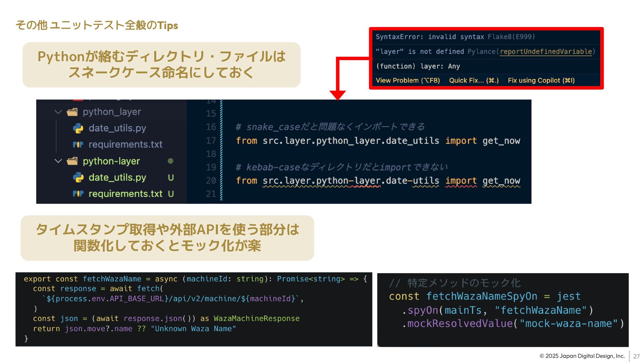
Task: Click src.layer.python_layer.date_utils on line 17
Action: click(x=351, y=141)
